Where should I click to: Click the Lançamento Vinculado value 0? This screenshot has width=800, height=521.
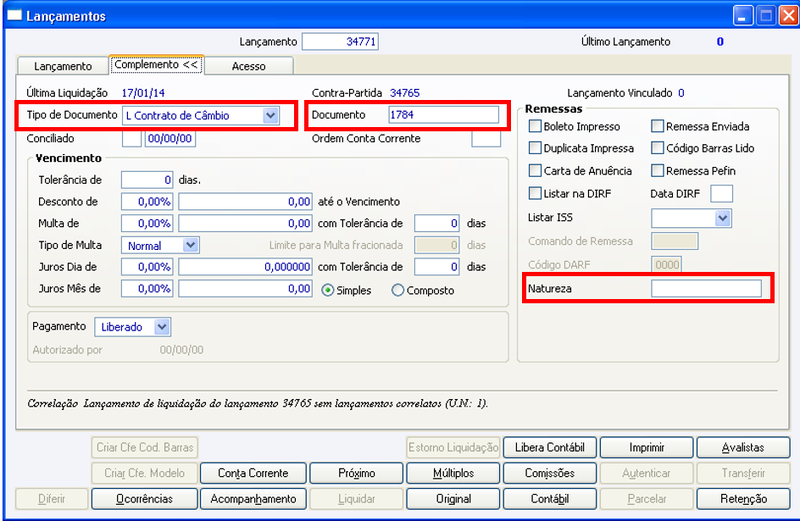(681, 93)
